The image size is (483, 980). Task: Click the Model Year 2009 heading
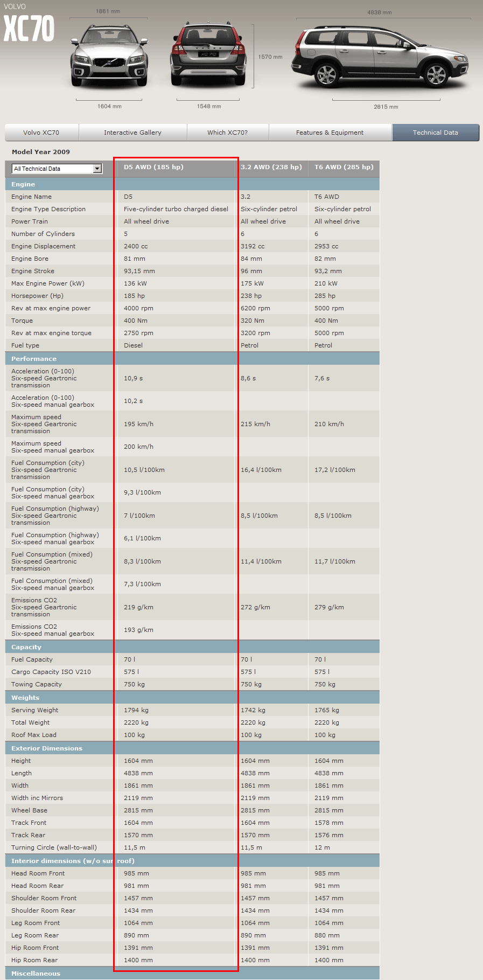point(41,152)
